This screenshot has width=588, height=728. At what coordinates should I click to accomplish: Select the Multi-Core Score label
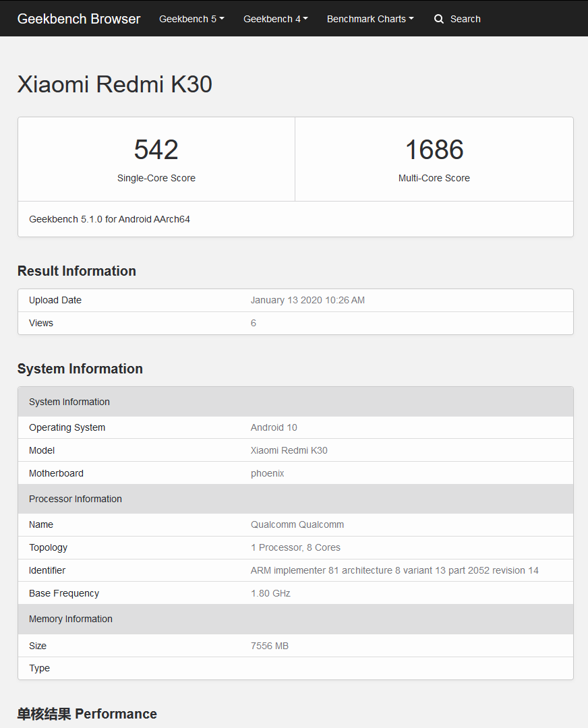pyautogui.click(x=434, y=178)
